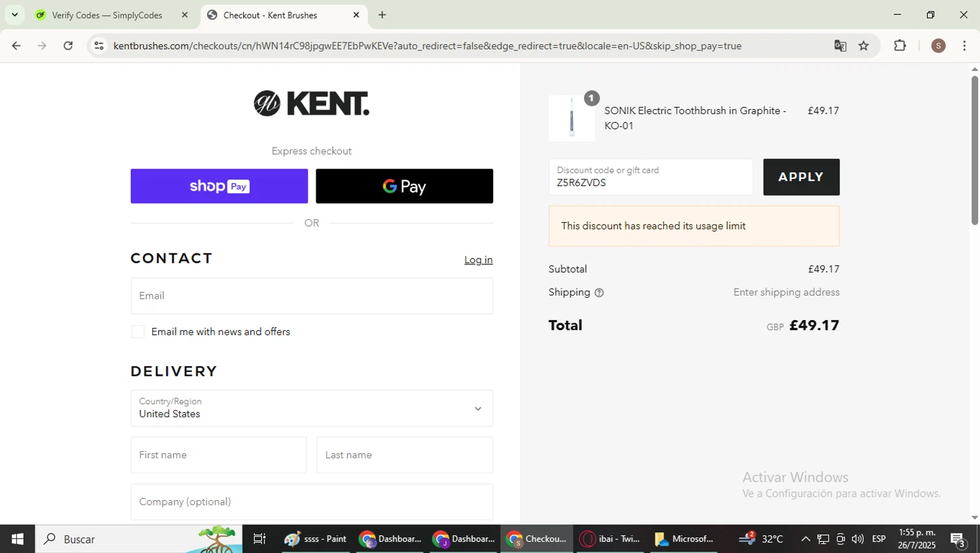Focus the First name field
Screen dimensions: 980x553
pos(218,455)
